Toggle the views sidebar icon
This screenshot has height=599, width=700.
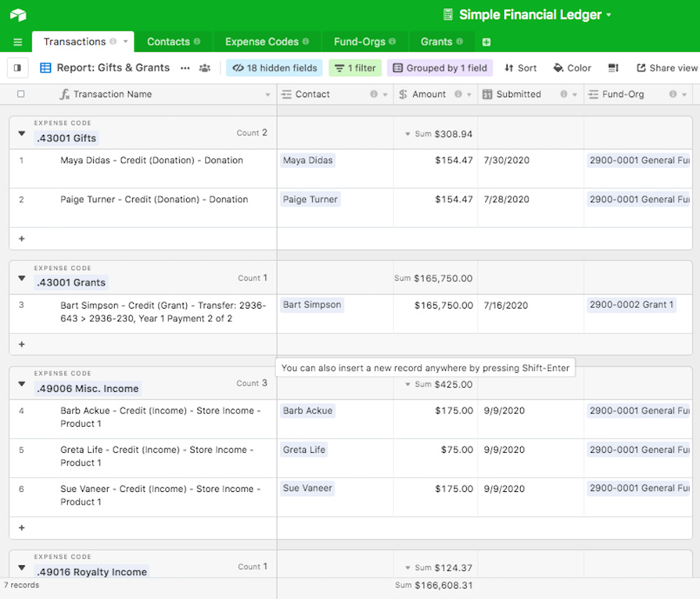17,68
